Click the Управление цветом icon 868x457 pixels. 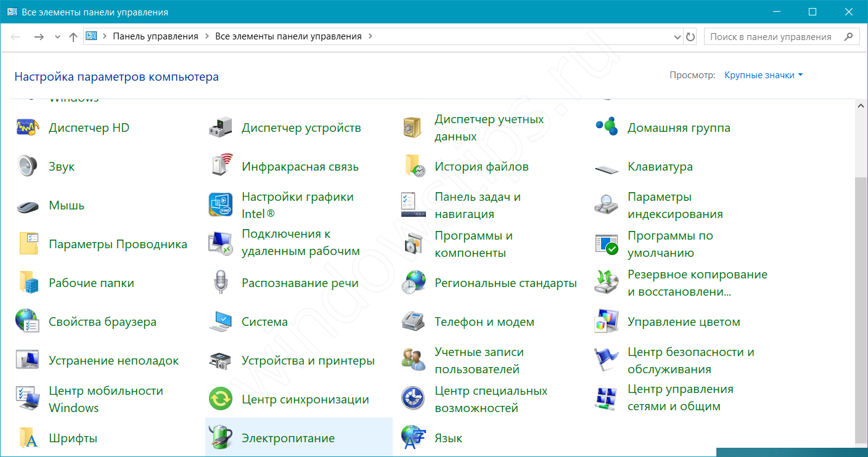click(x=607, y=322)
